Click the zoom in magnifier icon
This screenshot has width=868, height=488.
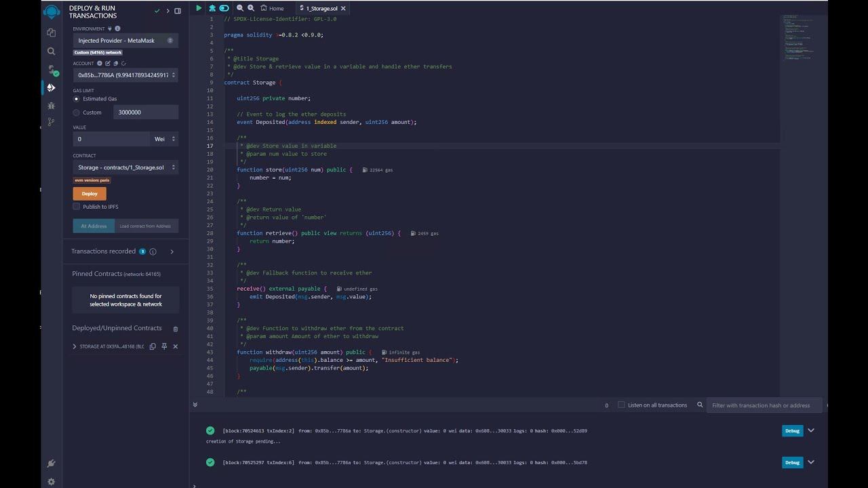(250, 8)
